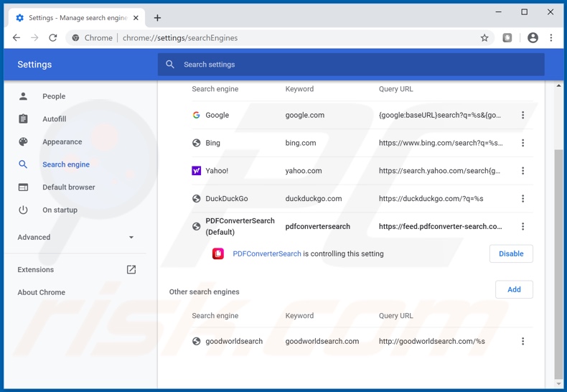Click the http://goodworldsearch.com/%s URL
This screenshot has height=392, width=567.
click(x=432, y=341)
